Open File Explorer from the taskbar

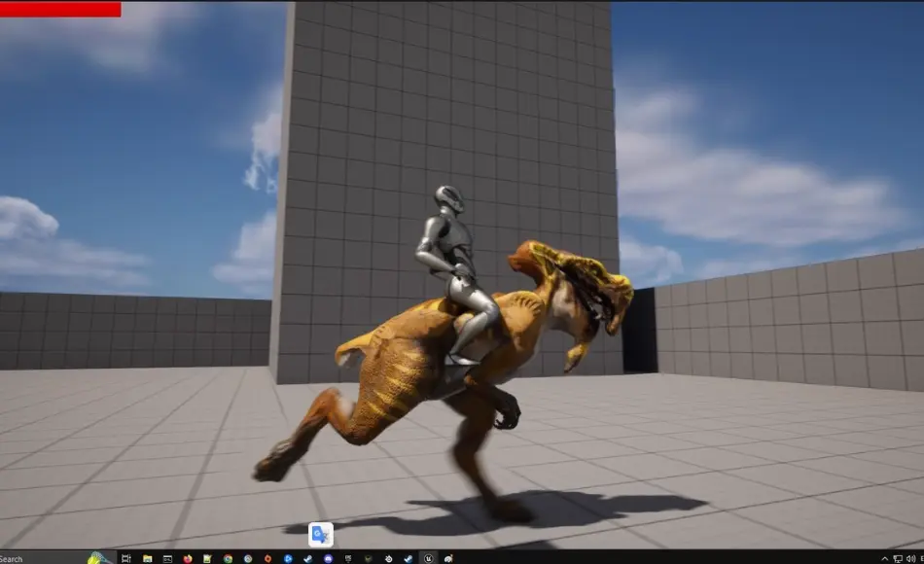pos(147,559)
